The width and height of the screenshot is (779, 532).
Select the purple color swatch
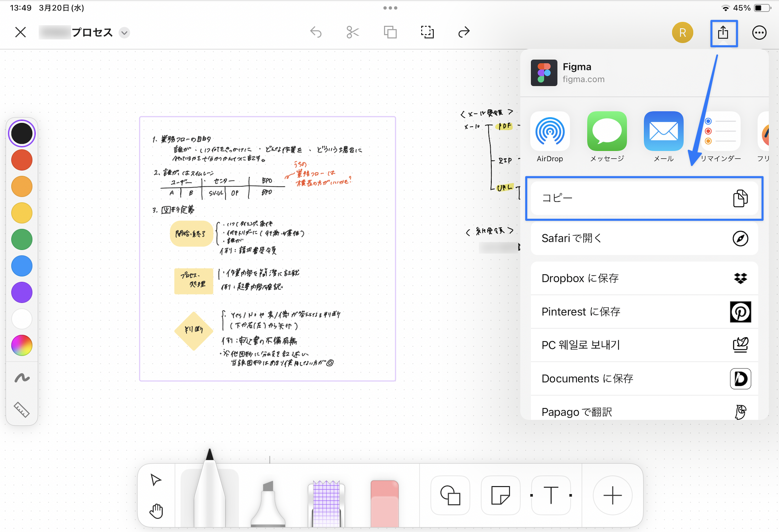(x=22, y=293)
